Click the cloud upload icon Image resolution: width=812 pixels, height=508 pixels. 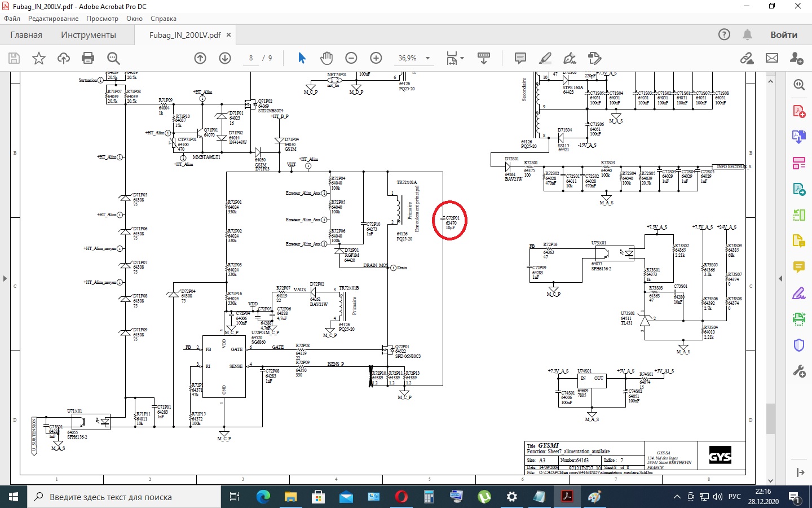[64, 58]
